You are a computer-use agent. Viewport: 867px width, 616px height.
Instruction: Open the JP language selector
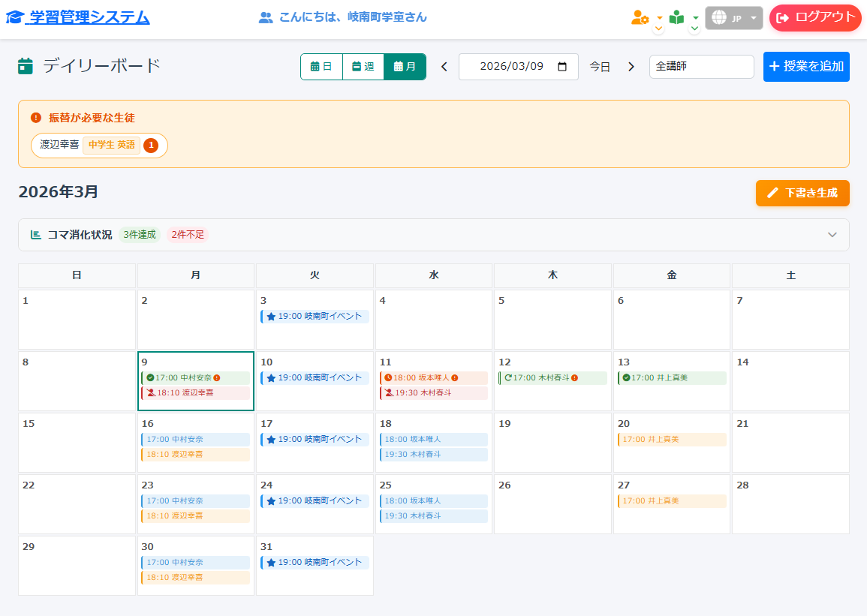coord(733,18)
